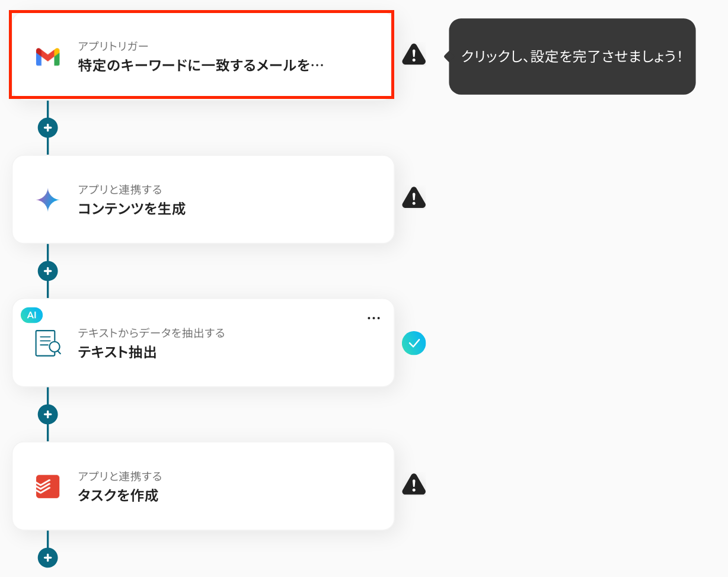This screenshot has width=728, height=577.
Task: Open the タスクを作成 step card
Action: tap(203, 486)
